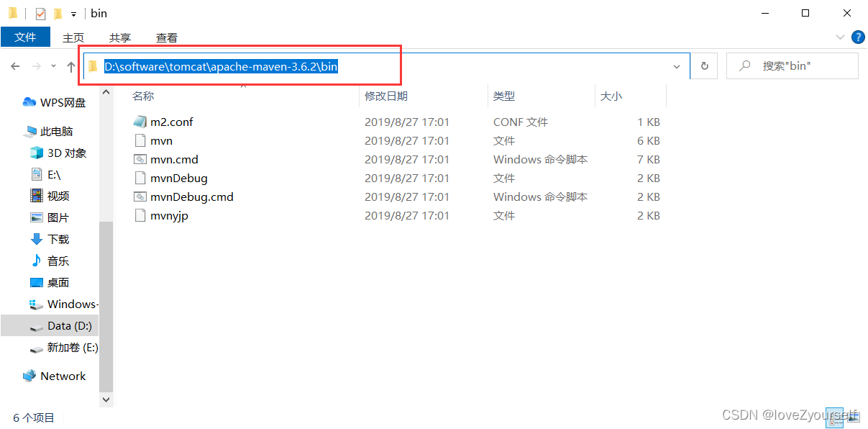Click the address bar path field

387,66
